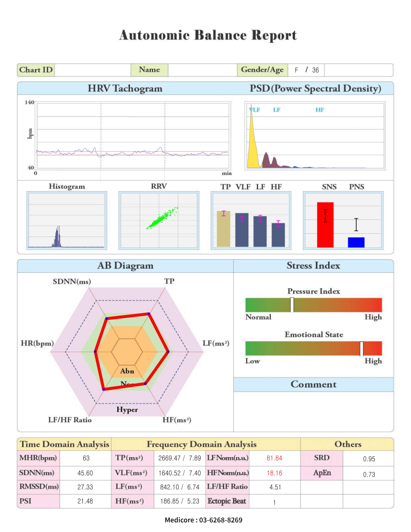Image resolution: width=411 pixels, height=532 pixels.
Task: Click the HRV Tachogram heading
Action: pyautogui.click(x=125, y=89)
